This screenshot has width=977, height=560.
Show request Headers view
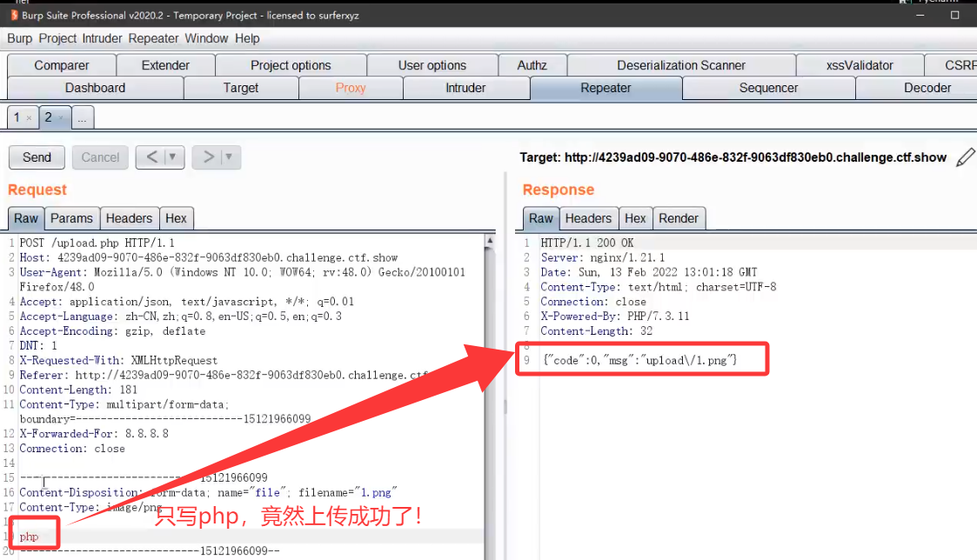tap(129, 218)
